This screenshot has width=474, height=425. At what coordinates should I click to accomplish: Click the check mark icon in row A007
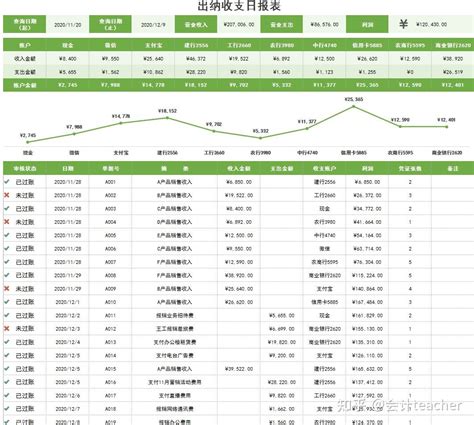click(x=7, y=262)
